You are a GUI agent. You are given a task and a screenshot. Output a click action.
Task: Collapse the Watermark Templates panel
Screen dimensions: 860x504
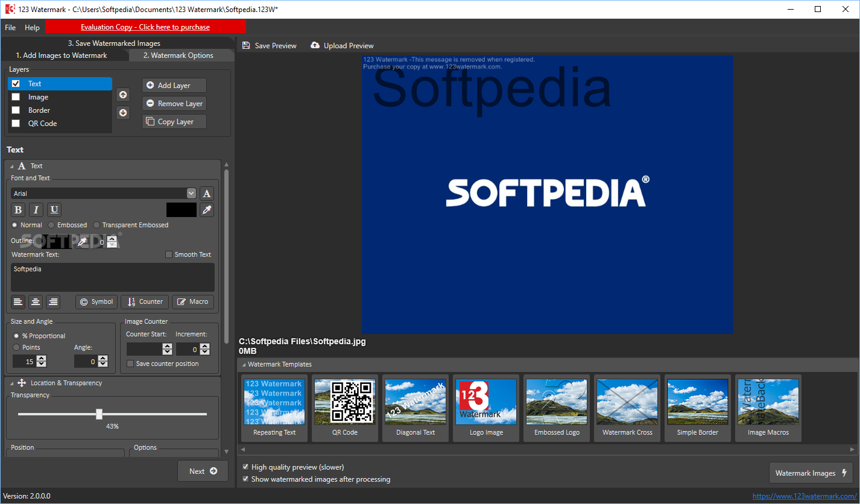point(244,364)
